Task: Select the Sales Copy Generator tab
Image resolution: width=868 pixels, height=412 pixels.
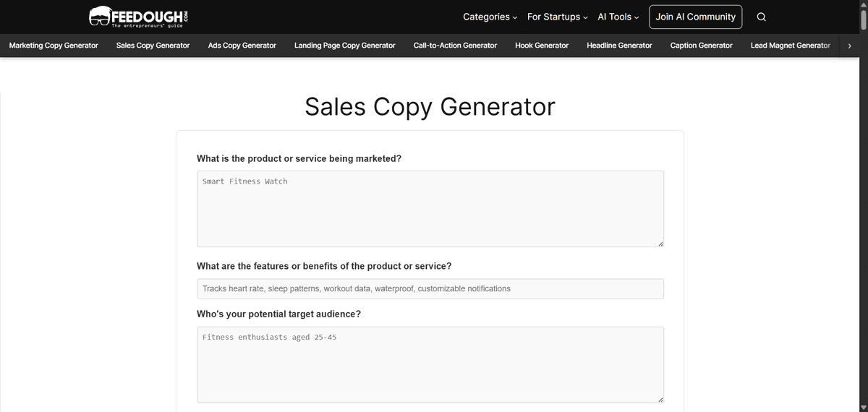Action: click(153, 46)
